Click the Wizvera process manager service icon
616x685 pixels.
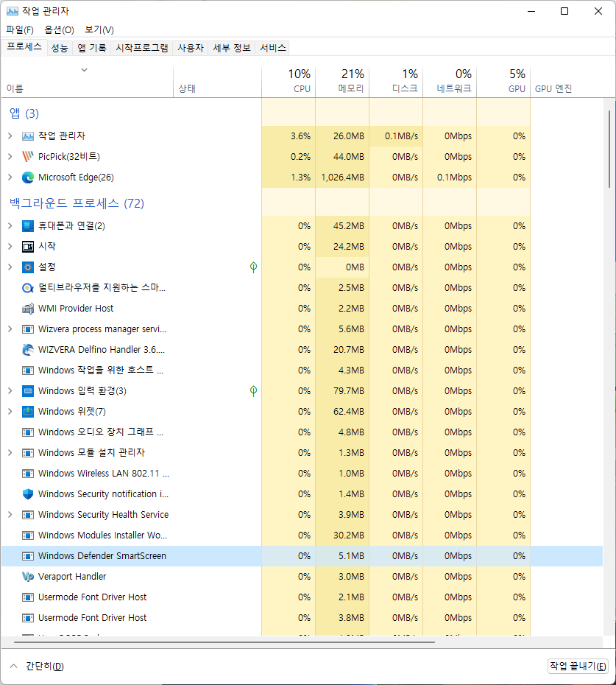point(27,329)
